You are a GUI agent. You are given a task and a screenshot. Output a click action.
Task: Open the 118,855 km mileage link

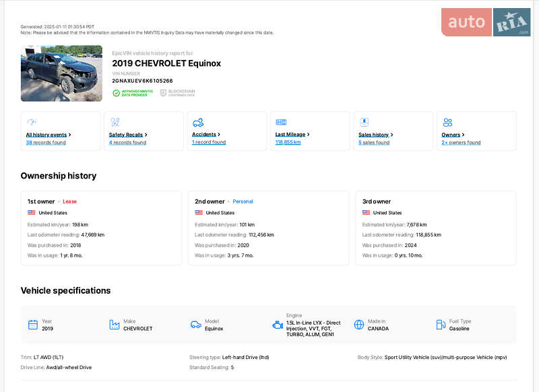pos(288,143)
